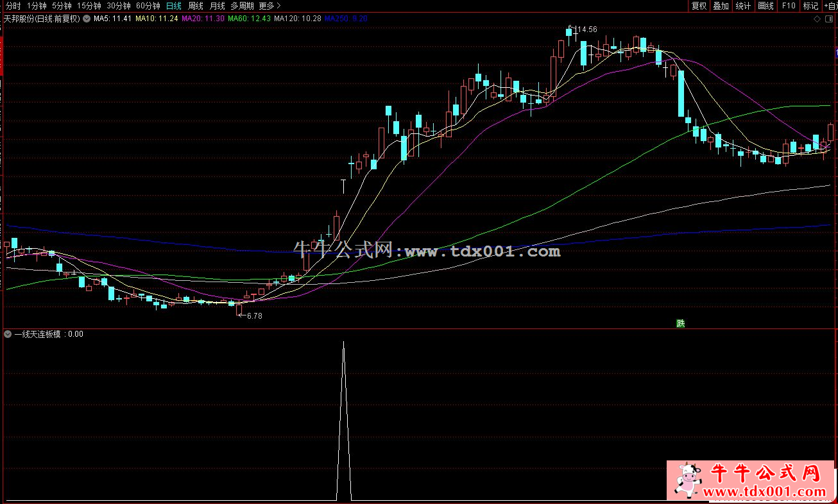Click the 6.78 low price label
Image resolution: width=838 pixels, height=504 pixels.
[254, 316]
